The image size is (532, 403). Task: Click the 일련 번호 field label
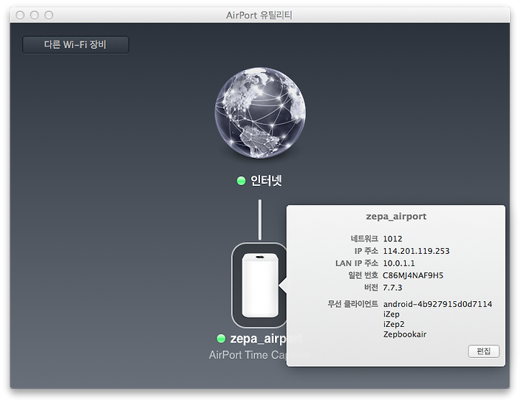pos(363,275)
